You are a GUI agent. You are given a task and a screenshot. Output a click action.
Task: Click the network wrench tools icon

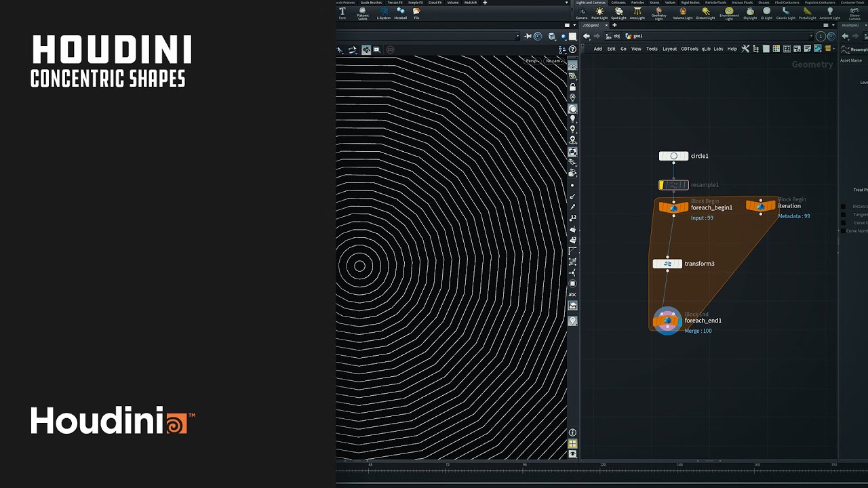745,49
